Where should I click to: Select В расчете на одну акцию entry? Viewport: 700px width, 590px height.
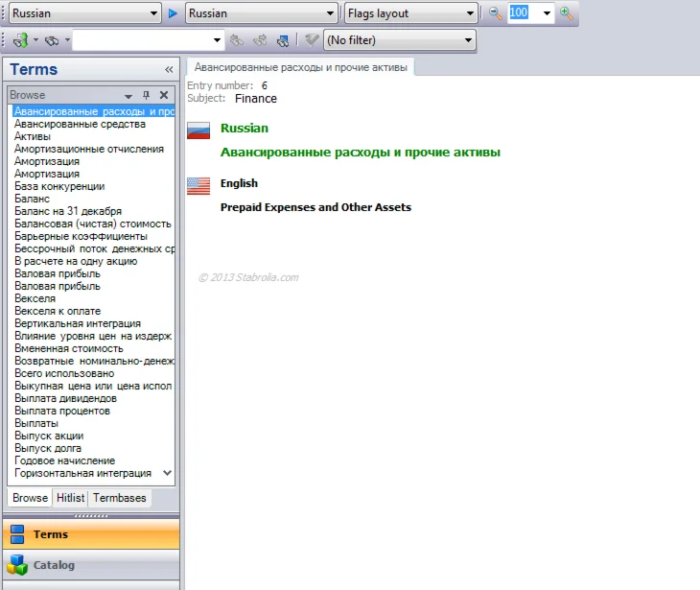pos(76,261)
